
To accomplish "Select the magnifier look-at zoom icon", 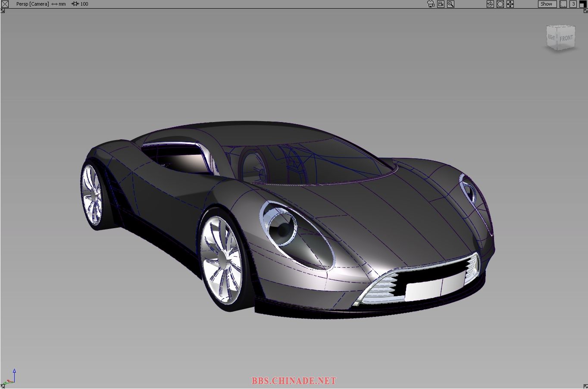I will (450, 4).
